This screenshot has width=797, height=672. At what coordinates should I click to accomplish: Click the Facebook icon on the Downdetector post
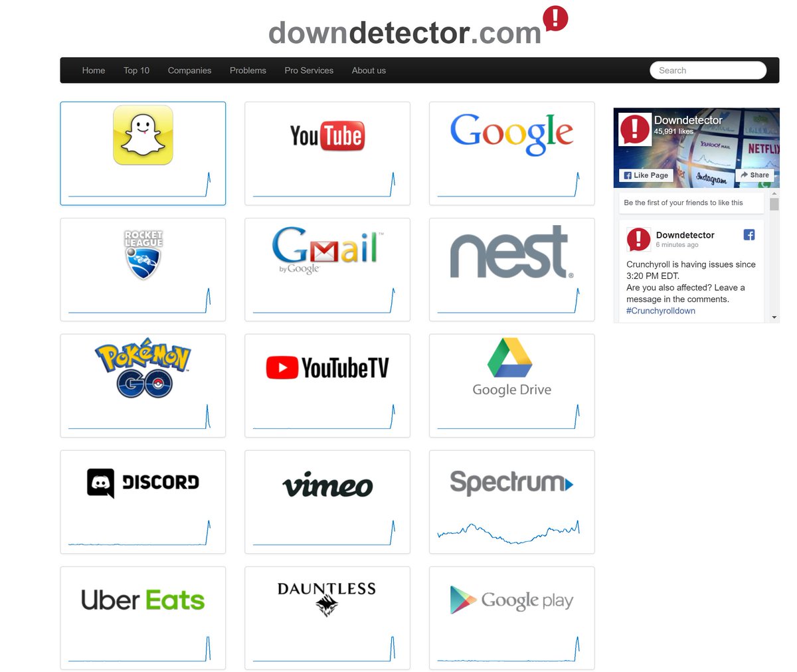point(749,234)
